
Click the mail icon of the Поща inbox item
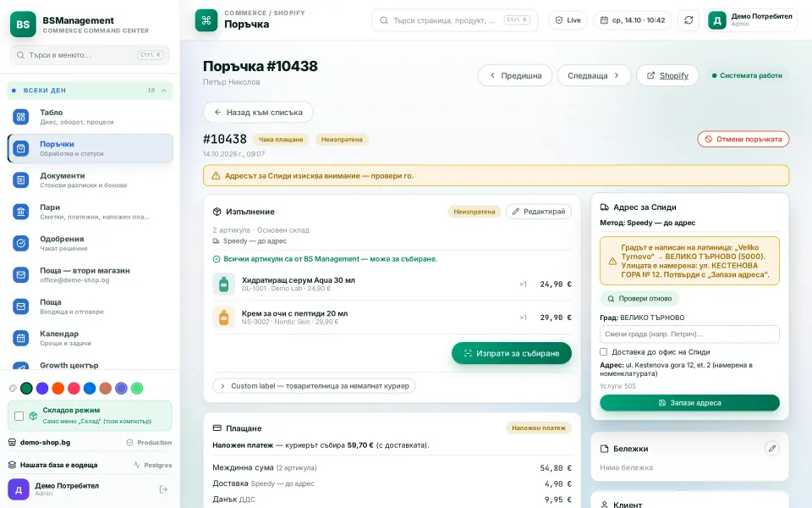[x=20, y=306]
